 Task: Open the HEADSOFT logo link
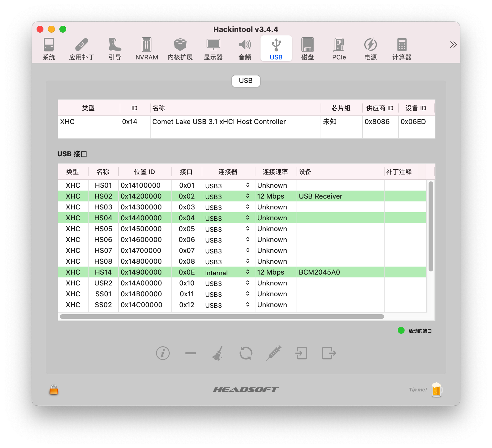[x=246, y=389]
